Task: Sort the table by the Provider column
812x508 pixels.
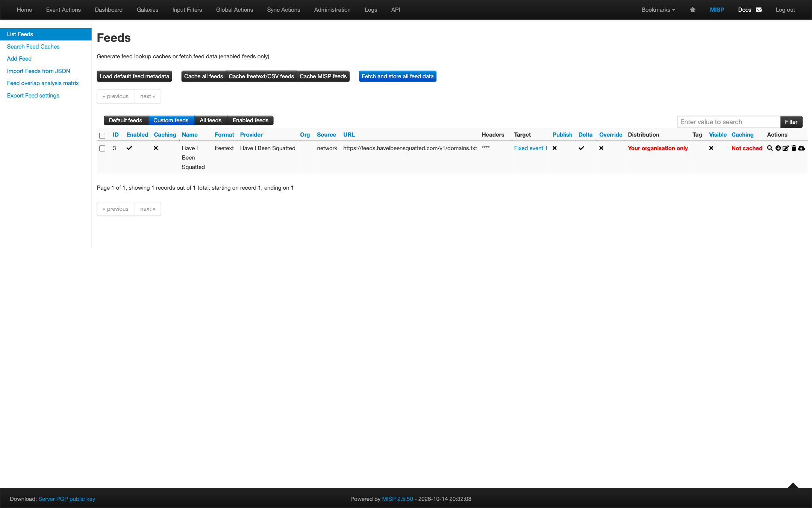Action: point(251,135)
